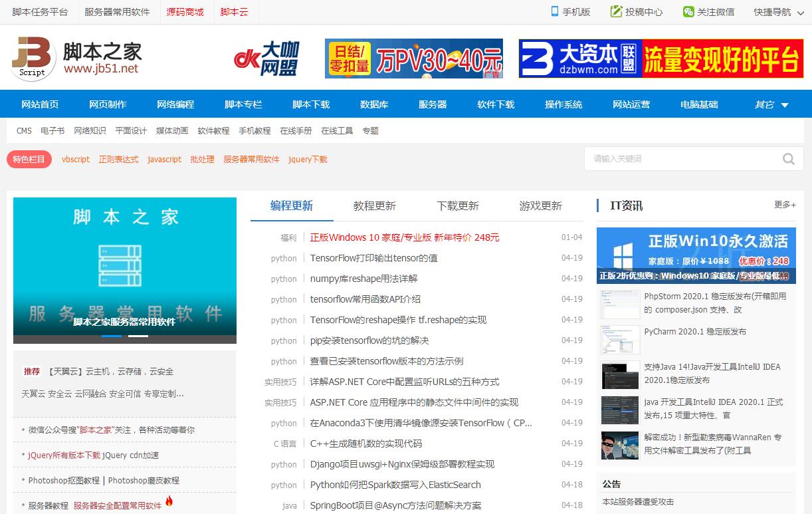Expand the 其它 navigation menu
812x514 pixels.
tap(771, 104)
